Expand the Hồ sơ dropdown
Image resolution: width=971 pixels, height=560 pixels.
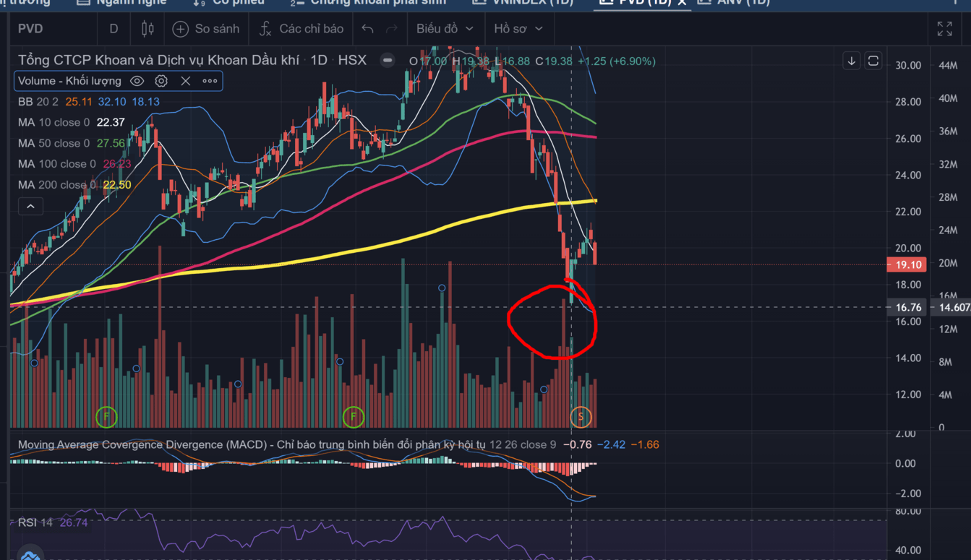tap(518, 29)
